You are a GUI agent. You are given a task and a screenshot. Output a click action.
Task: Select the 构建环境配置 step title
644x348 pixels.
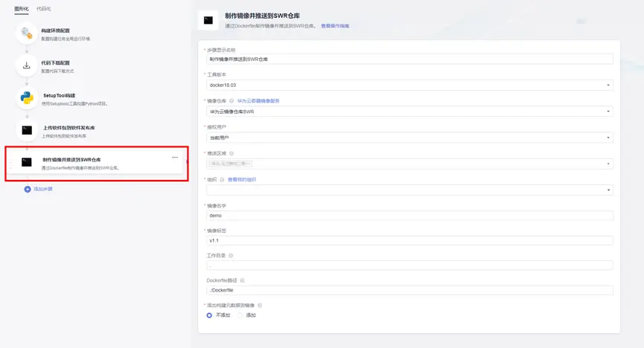pyautogui.click(x=55, y=30)
